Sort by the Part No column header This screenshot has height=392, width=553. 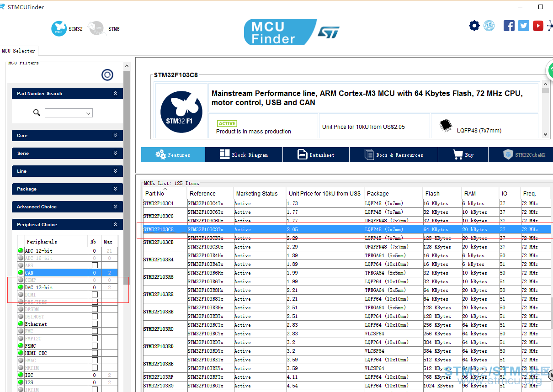[x=165, y=193]
